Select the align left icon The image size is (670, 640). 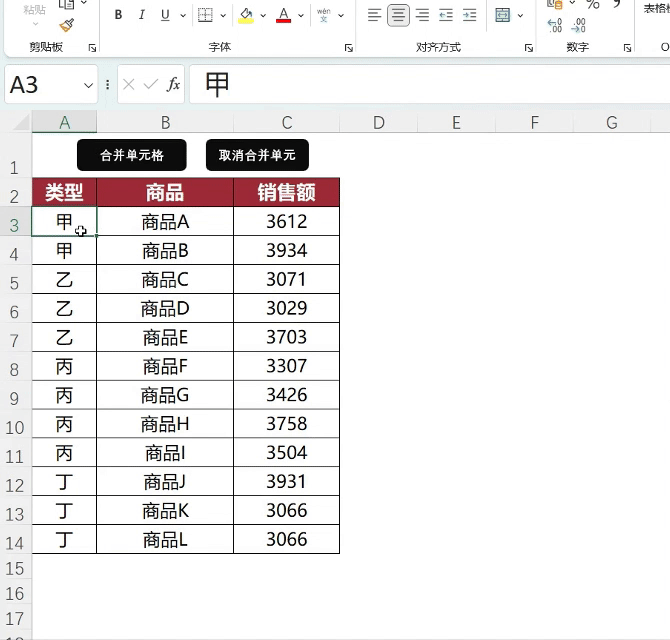(x=374, y=15)
